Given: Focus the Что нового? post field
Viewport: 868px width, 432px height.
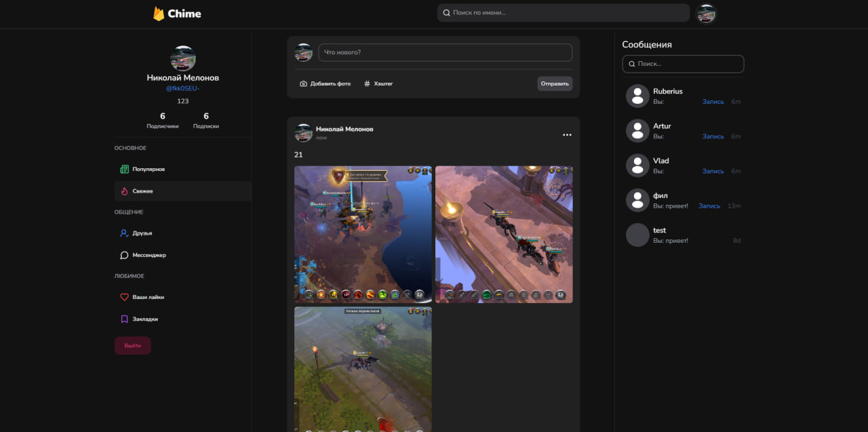Looking at the screenshot, I should (445, 52).
